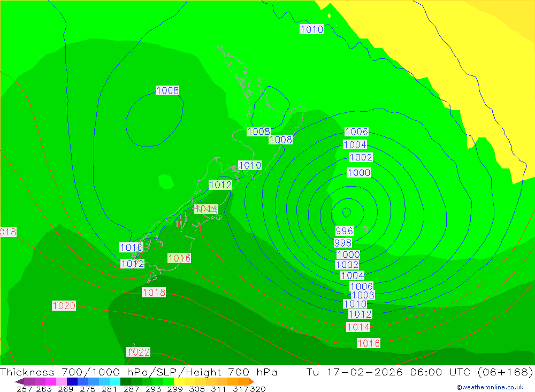Click the light pink legend swatch
Screen dimensions: 535x392
62,381
